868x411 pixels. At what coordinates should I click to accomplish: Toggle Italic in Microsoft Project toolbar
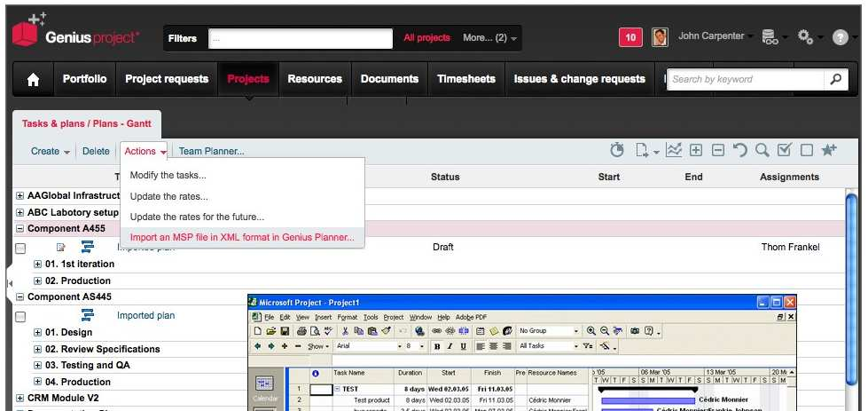point(450,346)
